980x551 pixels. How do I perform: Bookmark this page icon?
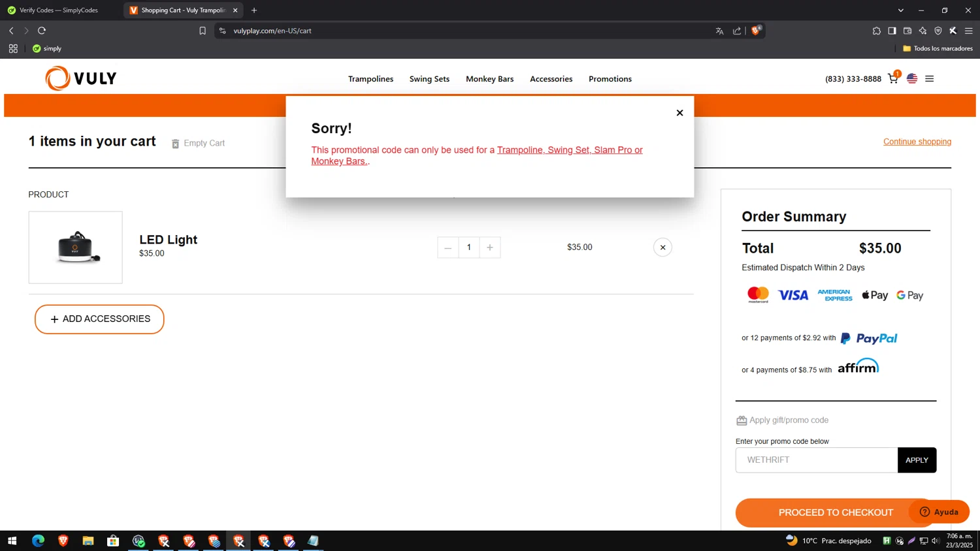click(203, 31)
